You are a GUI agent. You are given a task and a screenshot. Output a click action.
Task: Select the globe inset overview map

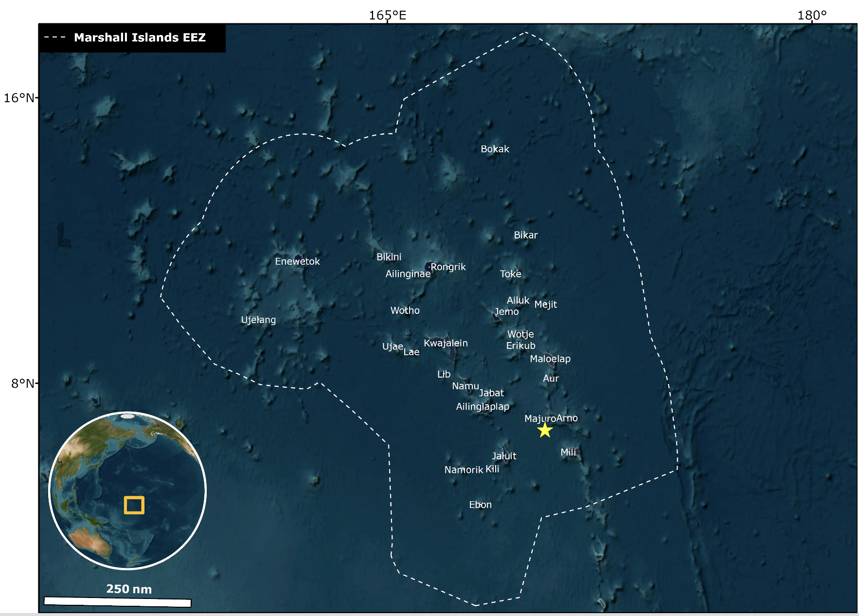[127, 490]
